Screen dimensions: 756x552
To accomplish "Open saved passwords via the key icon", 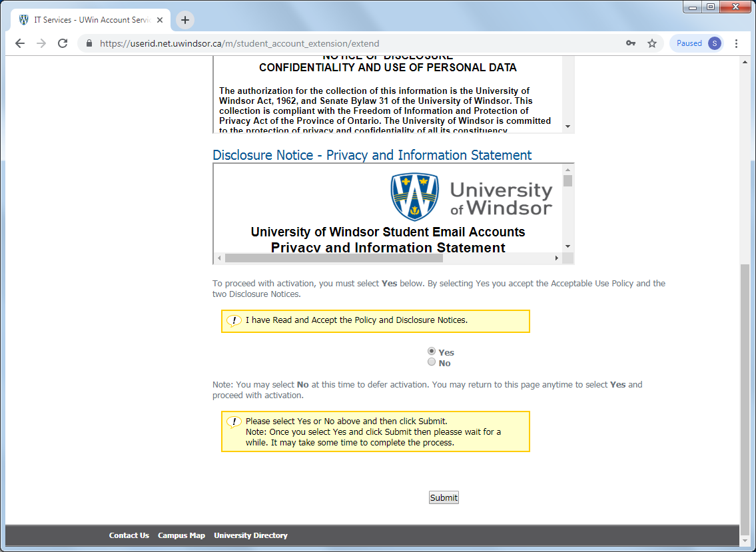I will [630, 43].
